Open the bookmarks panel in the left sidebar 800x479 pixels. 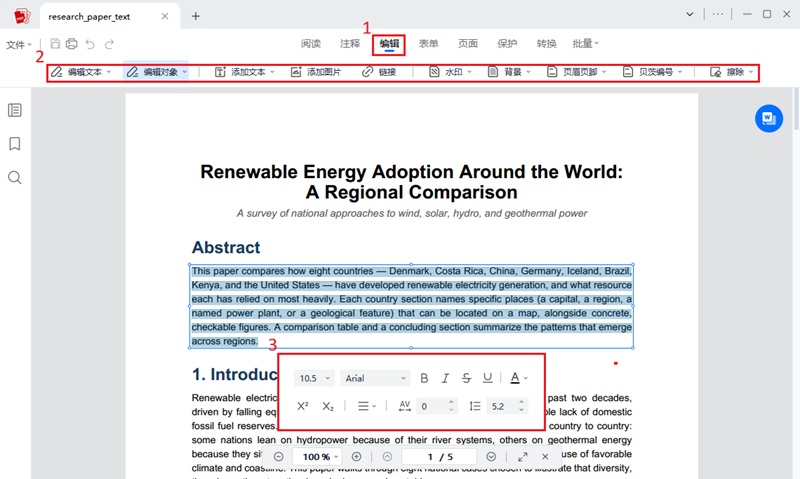[x=15, y=144]
